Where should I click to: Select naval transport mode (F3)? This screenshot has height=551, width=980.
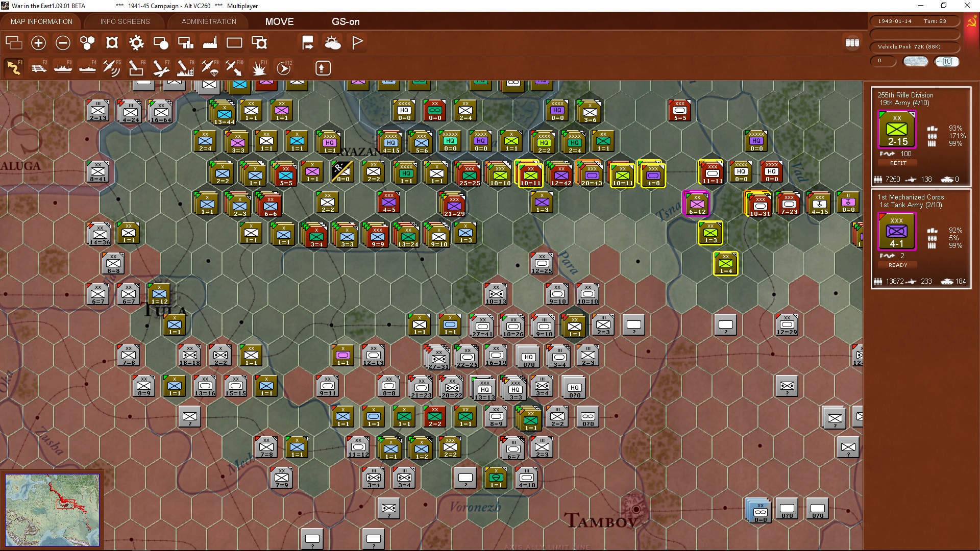pos(63,68)
